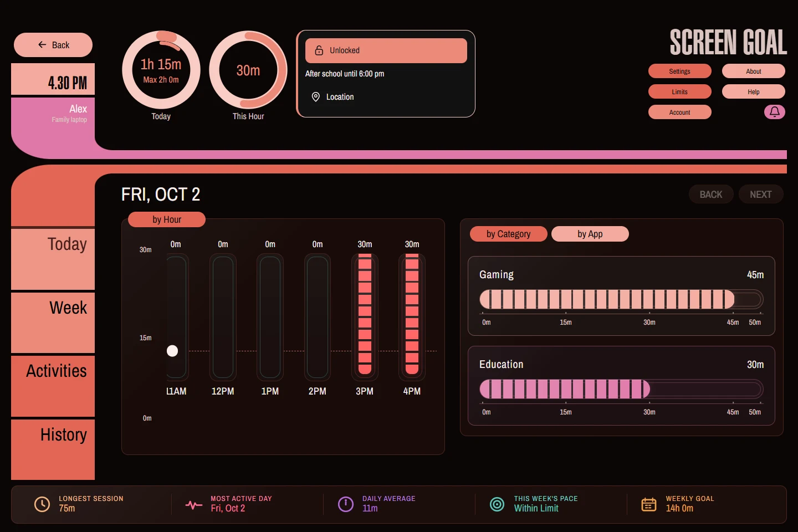Click the Education usage progress bar
This screenshot has height=532, width=798.
click(x=621, y=389)
